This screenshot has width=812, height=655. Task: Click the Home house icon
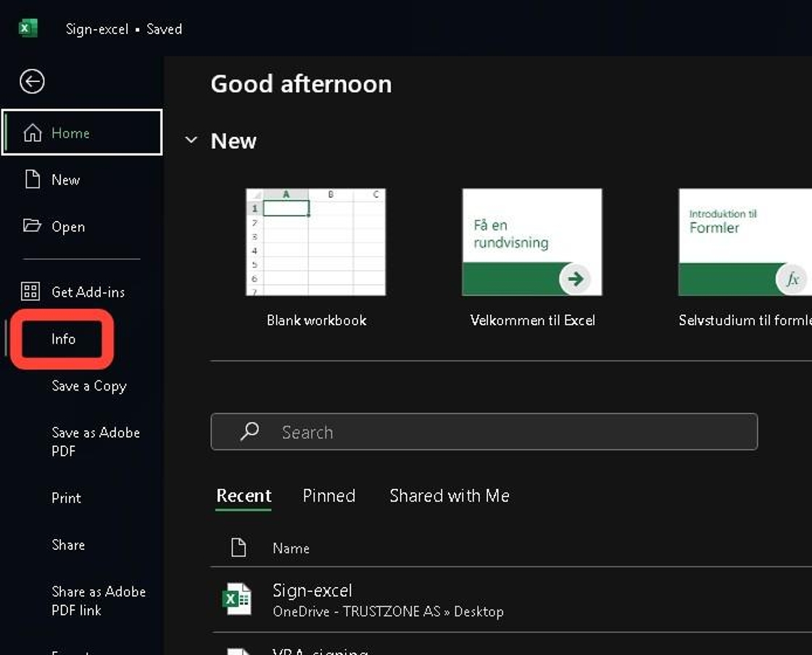coord(32,133)
